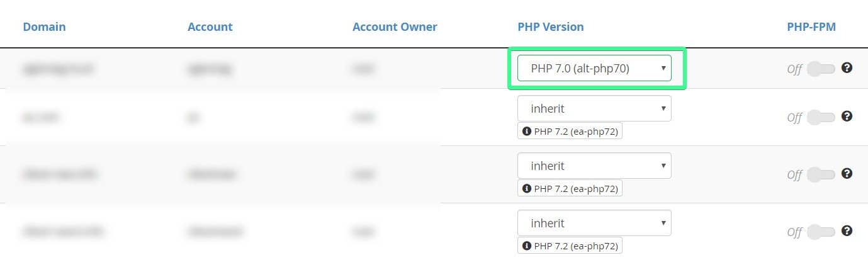
Task: Enable PHP-FPM switch in the fourth row
Action: tap(821, 231)
